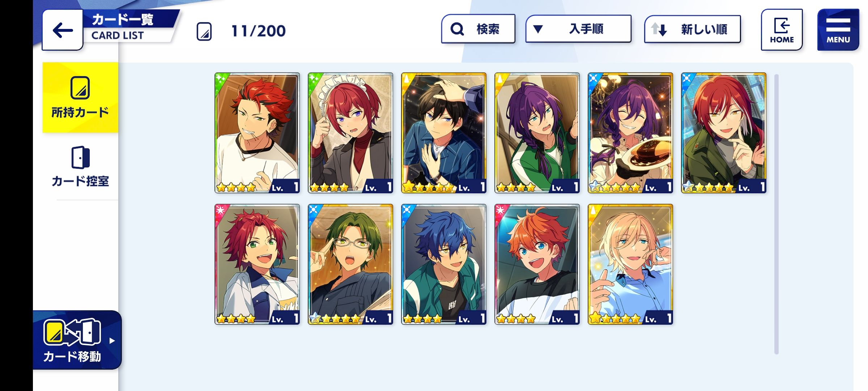Click the down-triangle arrow on 入手順

(538, 29)
